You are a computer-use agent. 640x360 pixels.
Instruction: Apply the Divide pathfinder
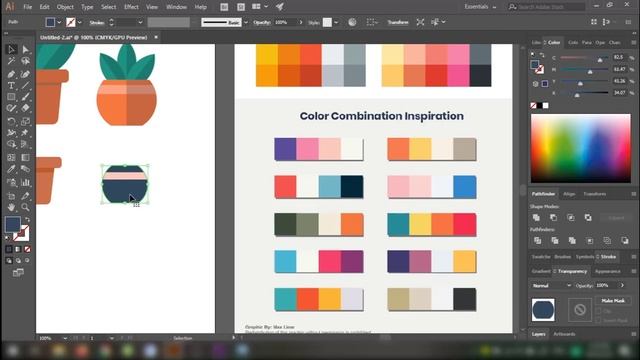(x=538, y=241)
